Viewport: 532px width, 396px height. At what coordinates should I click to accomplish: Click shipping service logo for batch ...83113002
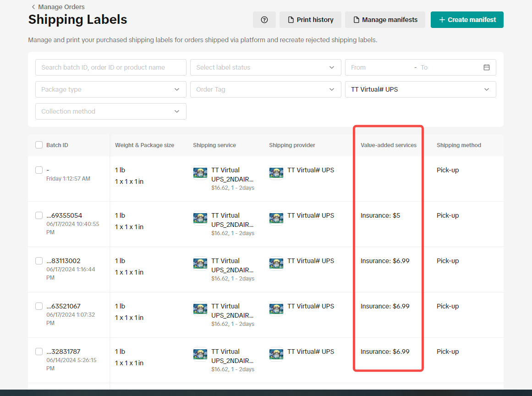tap(200, 264)
